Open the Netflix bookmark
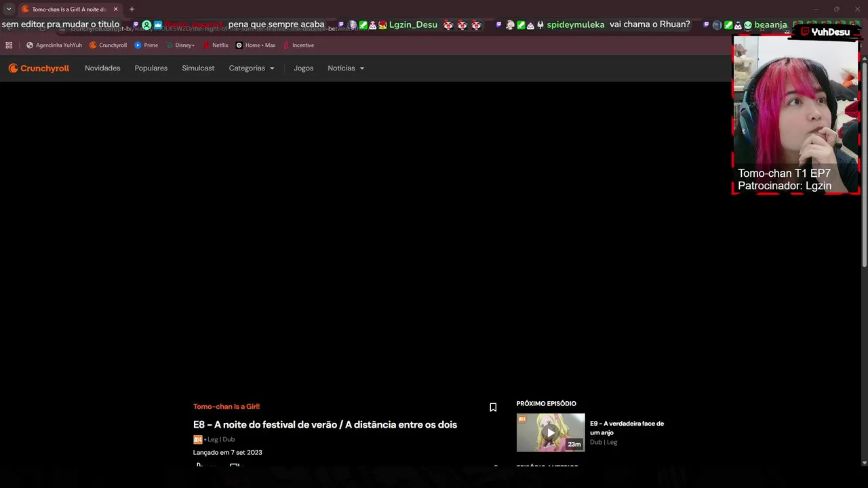 [x=215, y=45]
